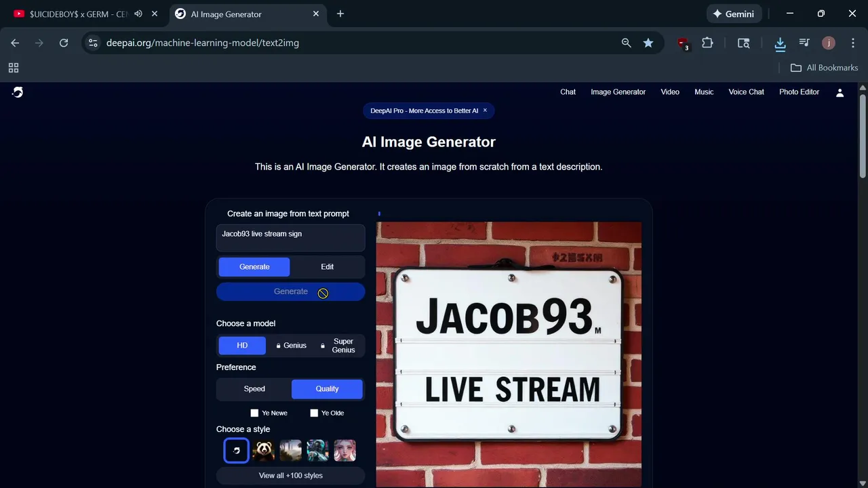The width and height of the screenshot is (868, 488).
Task: Select the locked Genius model
Action: 291,346
